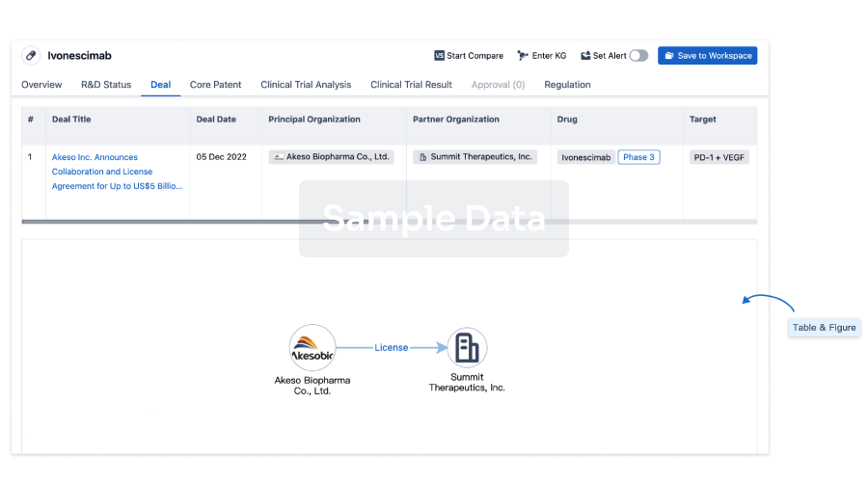Click the PD-1 + VEGF target tag

719,157
